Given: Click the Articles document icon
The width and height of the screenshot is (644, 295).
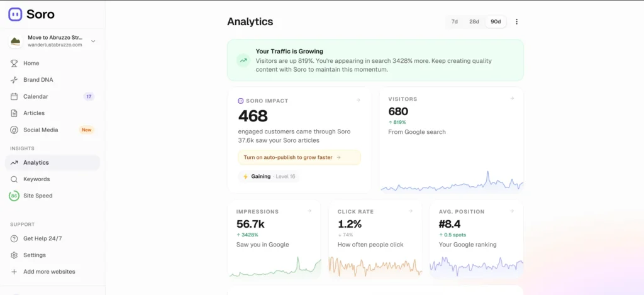Looking at the screenshot, I should (14, 113).
